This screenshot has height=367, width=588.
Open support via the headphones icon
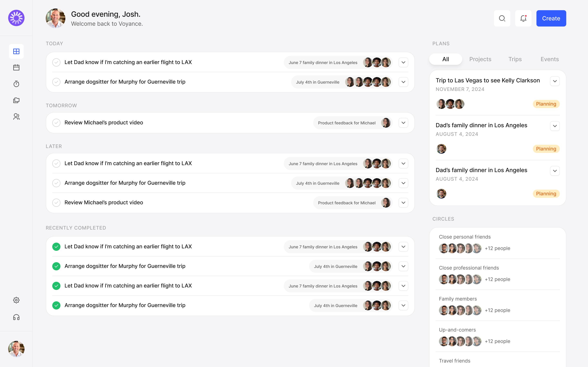click(16, 317)
